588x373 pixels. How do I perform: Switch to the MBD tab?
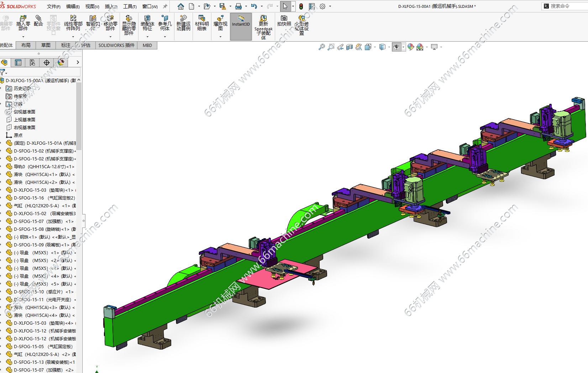147,45
